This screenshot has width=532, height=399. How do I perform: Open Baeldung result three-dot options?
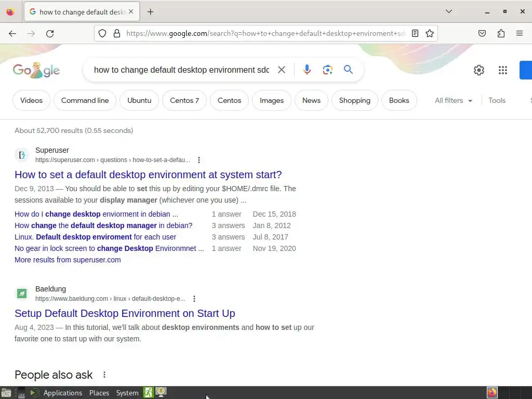coord(194,299)
